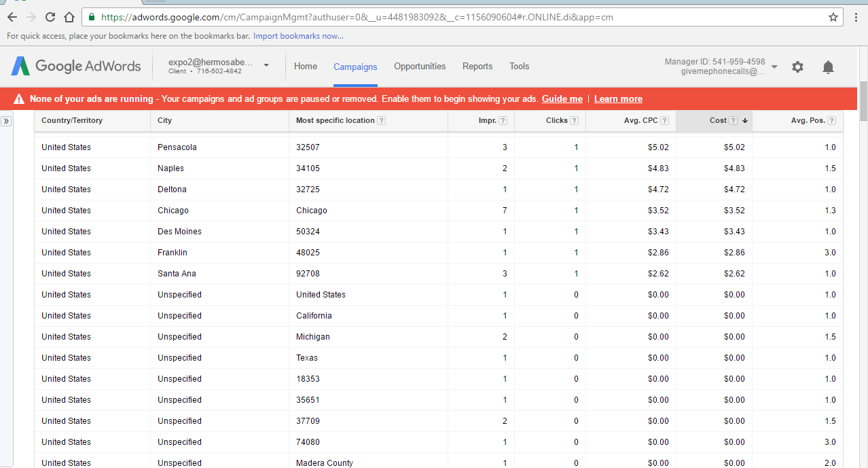Bookmark this page with star icon

833,17
